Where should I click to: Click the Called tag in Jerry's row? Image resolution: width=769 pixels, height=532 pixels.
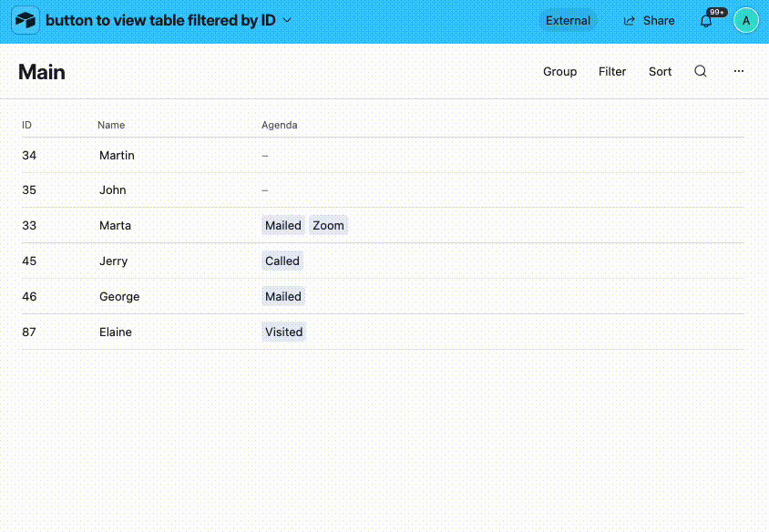click(282, 261)
